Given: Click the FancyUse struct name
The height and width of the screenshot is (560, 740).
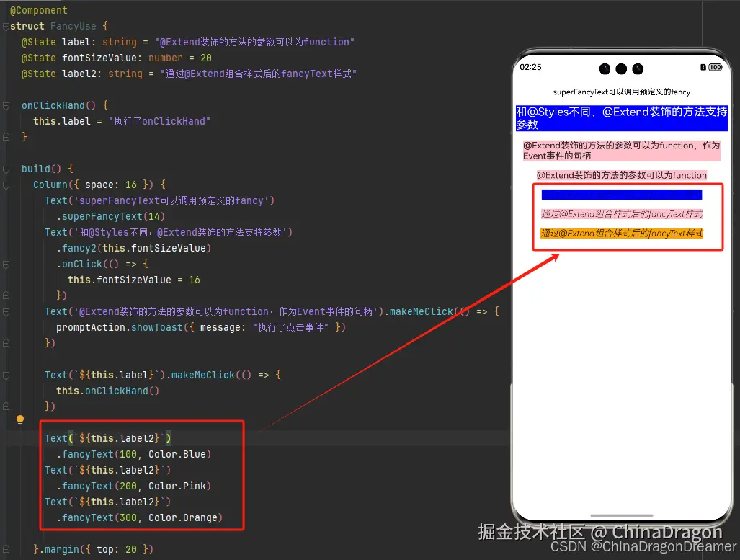Looking at the screenshot, I should [x=73, y=27].
